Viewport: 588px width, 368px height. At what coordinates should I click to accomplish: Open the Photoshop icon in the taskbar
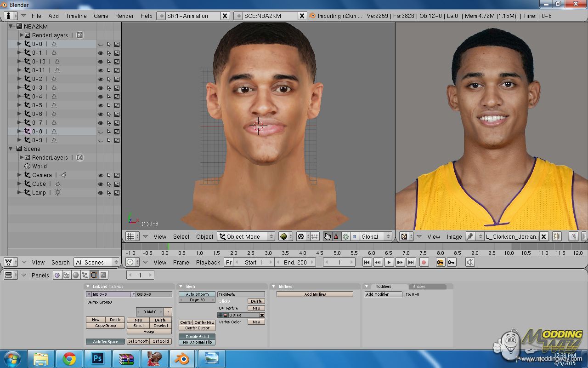click(97, 358)
